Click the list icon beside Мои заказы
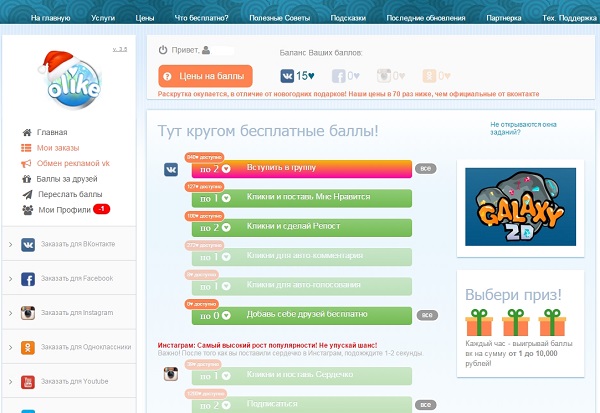600x413 pixels. pyautogui.click(x=26, y=148)
